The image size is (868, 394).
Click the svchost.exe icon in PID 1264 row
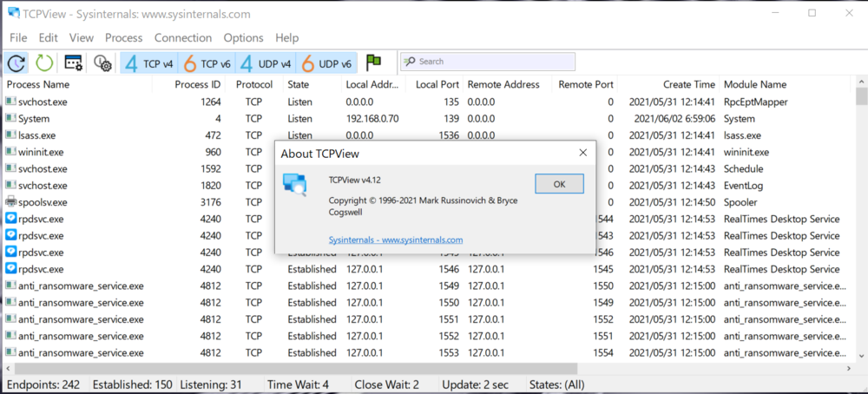[11, 102]
